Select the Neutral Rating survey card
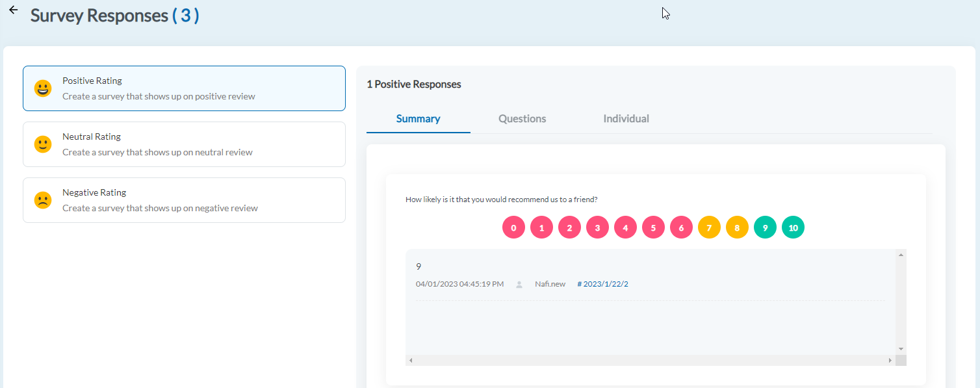The height and width of the screenshot is (388, 980). coord(184,144)
